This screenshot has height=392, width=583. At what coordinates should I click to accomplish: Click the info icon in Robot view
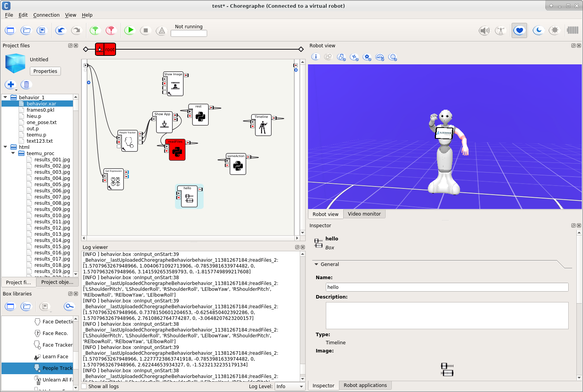[316, 57]
